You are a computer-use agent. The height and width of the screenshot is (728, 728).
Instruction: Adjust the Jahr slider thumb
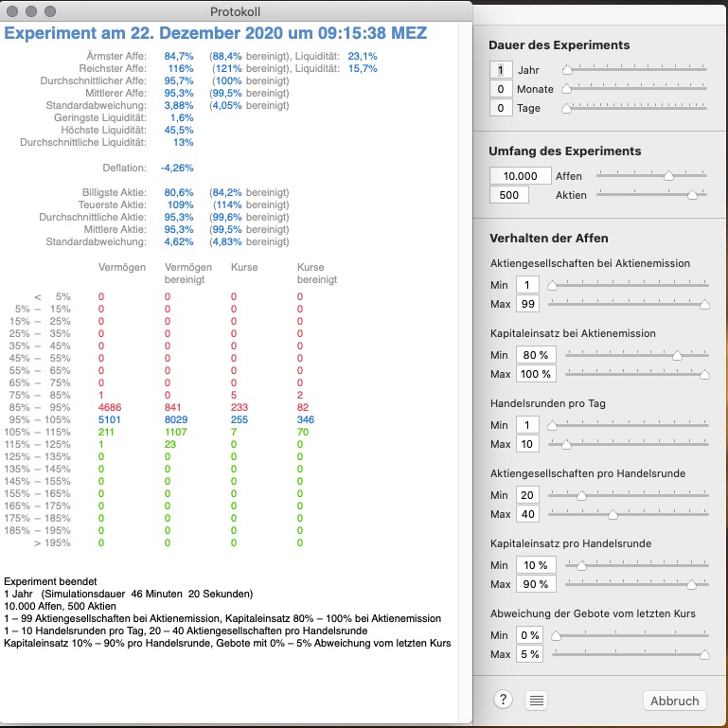click(x=567, y=70)
